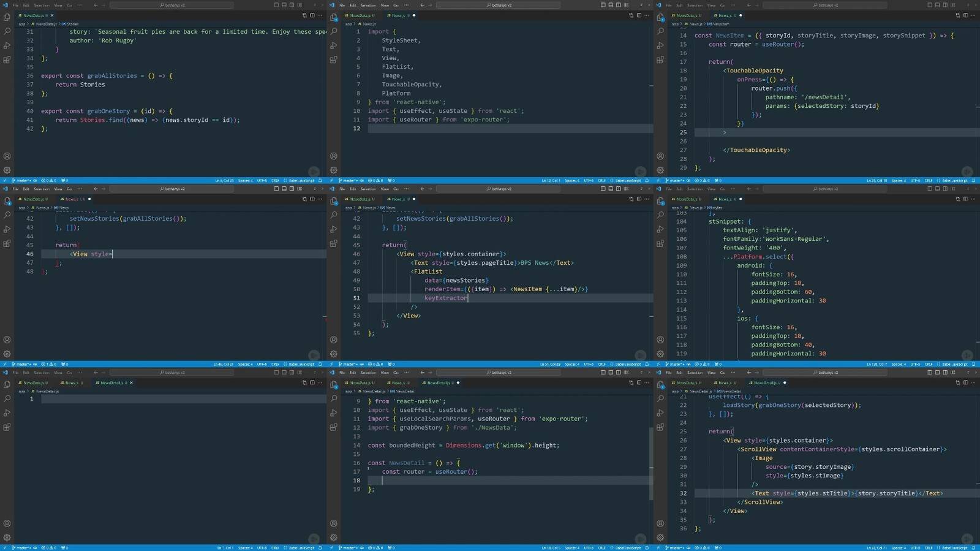980x551 pixels.
Task: Toggle Secondary Side Bar in FlatList keyExtractor window
Action: pyautogui.click(x=619, y=189)
